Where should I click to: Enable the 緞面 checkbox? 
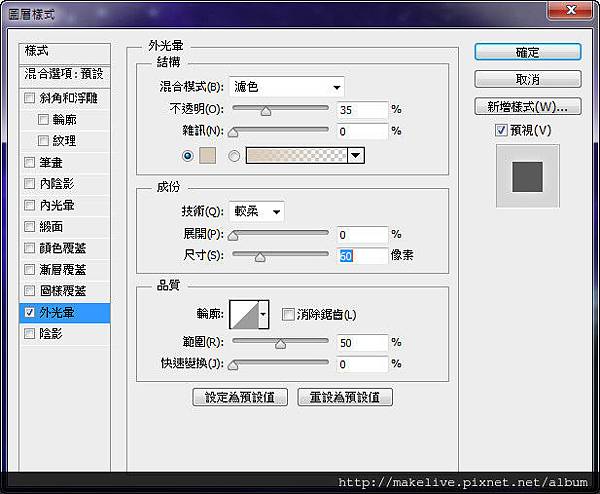point(29,227)
